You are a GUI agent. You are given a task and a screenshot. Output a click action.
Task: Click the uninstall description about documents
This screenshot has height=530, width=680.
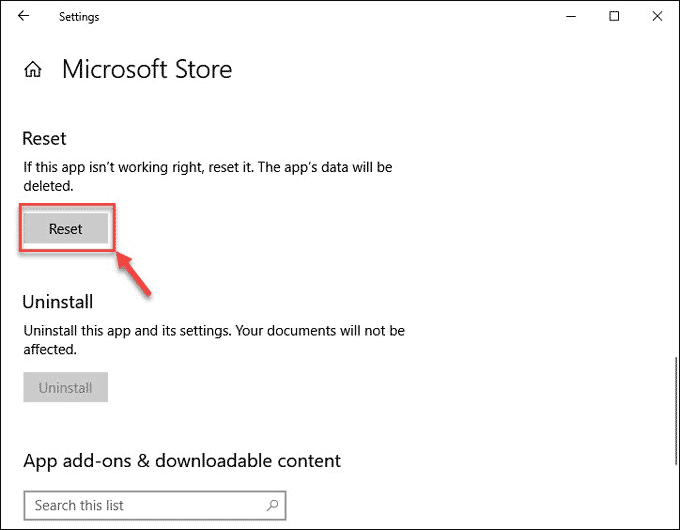coord(214,340)
